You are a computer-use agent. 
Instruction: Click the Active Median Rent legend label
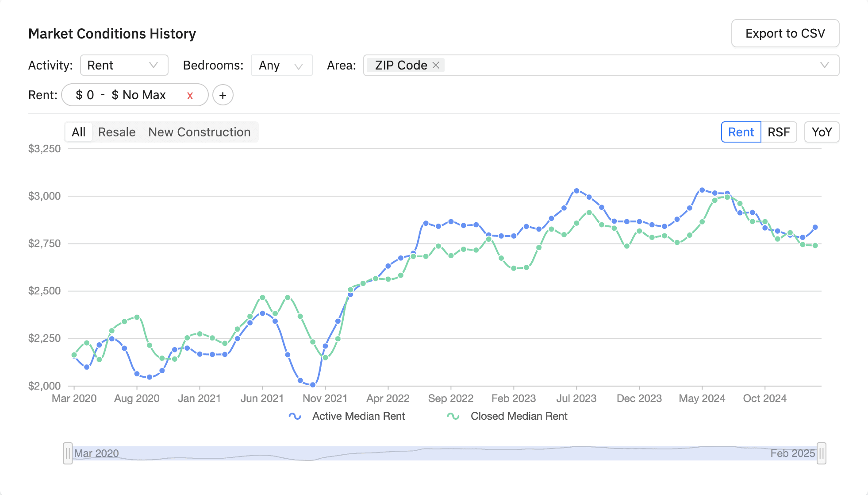[358, 416]
